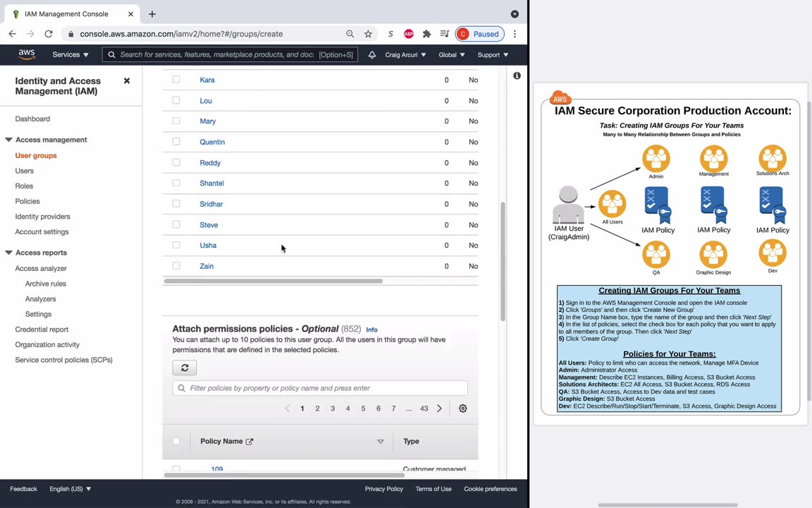Open a new browser tab
The width and height of the screenshot is (812, 508).
(x=152, y=14)
